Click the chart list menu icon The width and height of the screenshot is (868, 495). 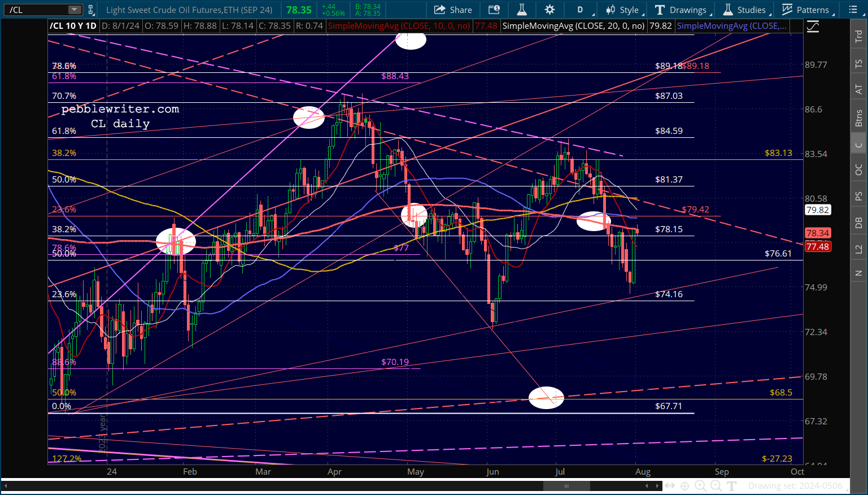coord(853,10)
